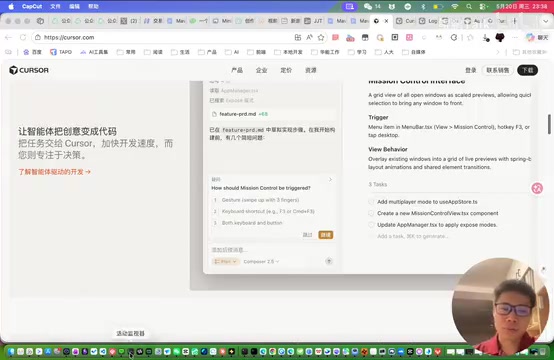Open 百度 bookmark

(33, 52)
